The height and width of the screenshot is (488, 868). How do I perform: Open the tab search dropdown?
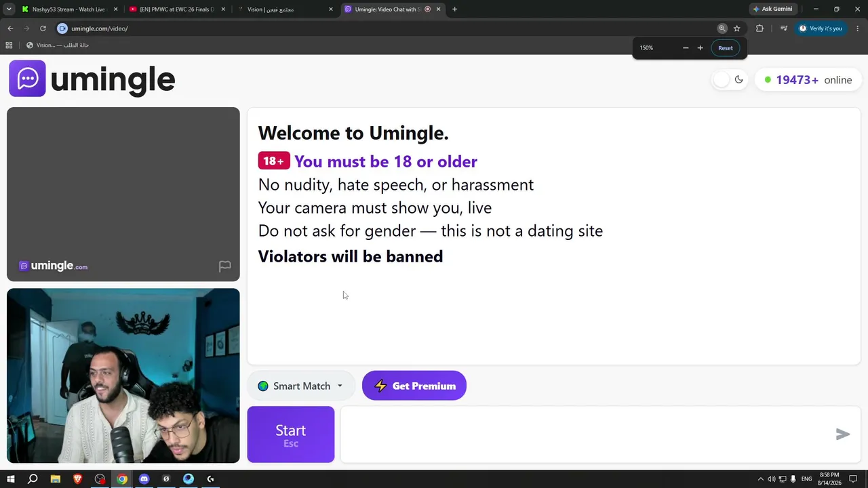[9, 9]
